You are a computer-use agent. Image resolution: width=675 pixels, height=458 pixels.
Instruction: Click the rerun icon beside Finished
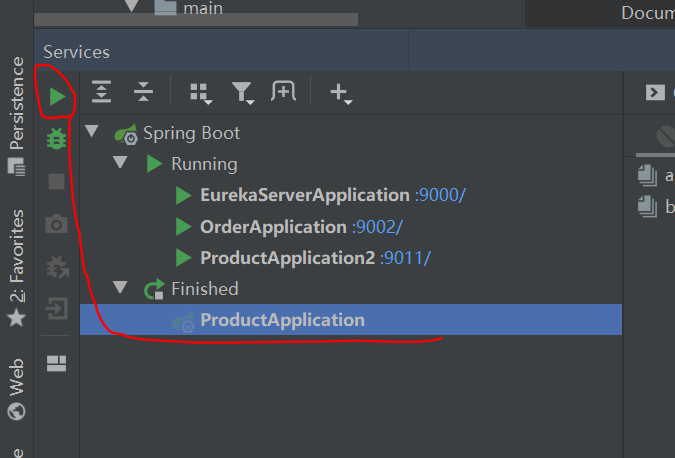point(154,289)
